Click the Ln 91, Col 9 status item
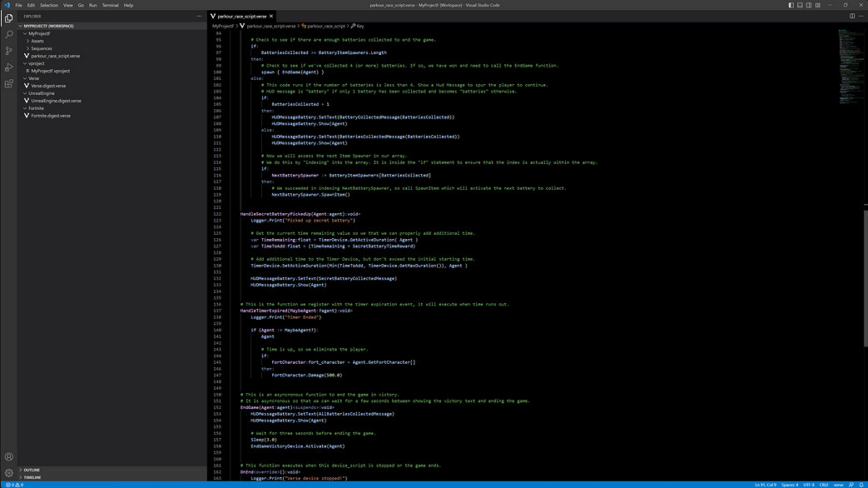The height and width of the screenshot is (488, 868). [x=766, y=484]
